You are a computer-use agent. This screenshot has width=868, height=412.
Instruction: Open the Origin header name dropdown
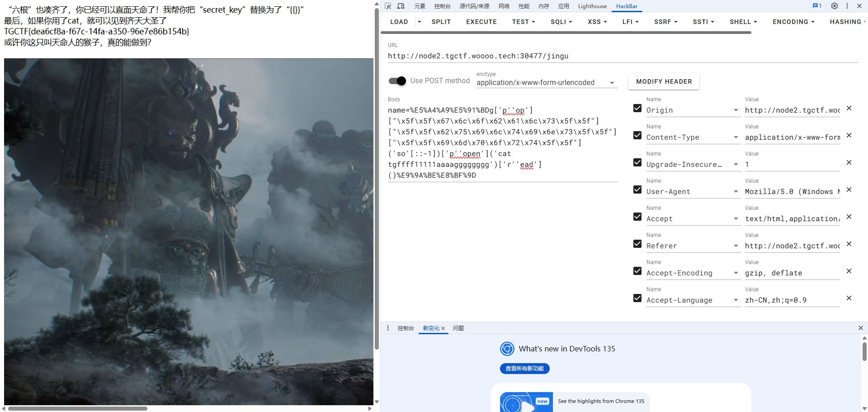[x=736, y=110]
